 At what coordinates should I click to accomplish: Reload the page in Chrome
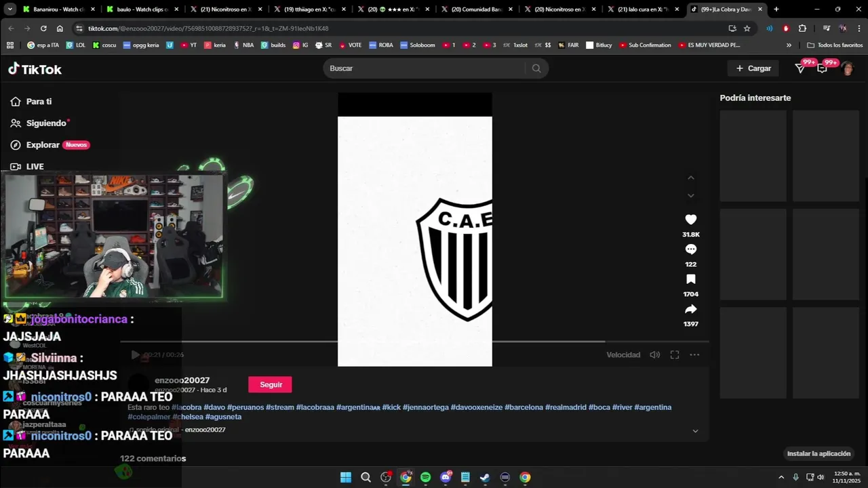coord(43,28)
